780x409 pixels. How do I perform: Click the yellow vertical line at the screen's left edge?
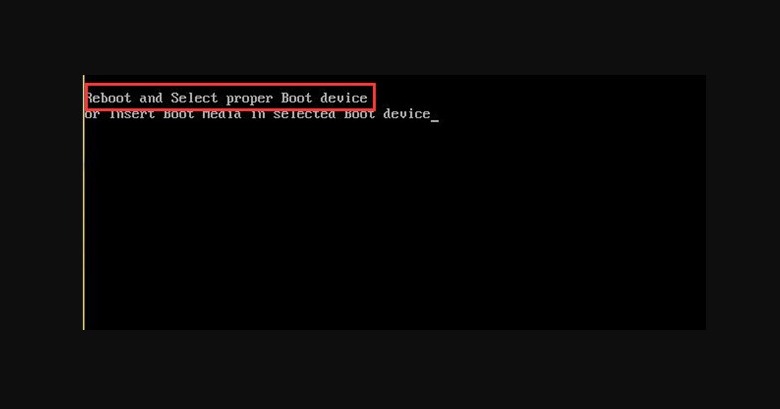[84, 202]
